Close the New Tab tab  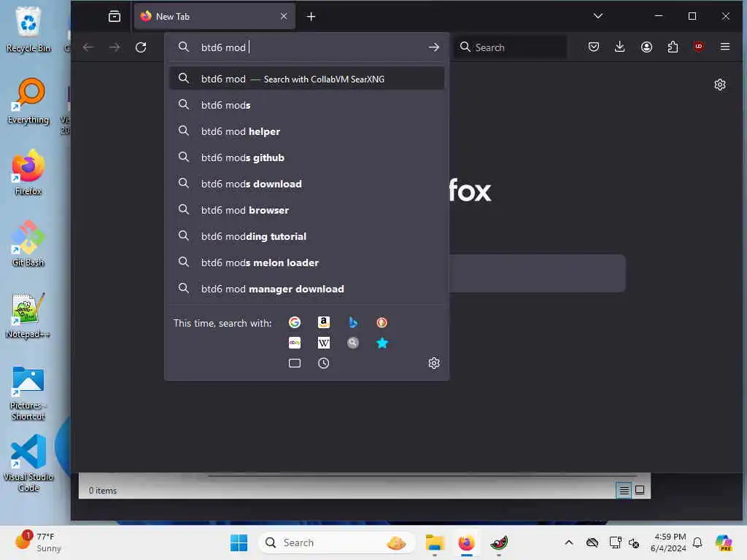tap(284, 16)
